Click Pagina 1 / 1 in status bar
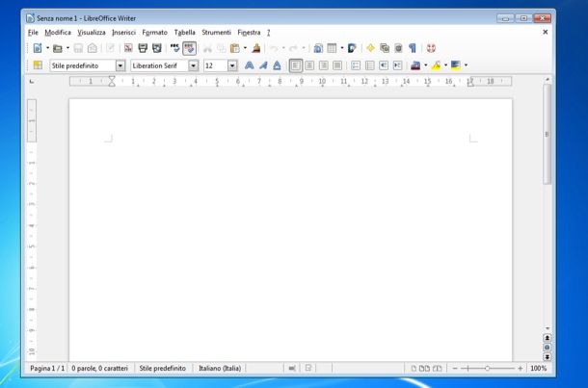Screen dimensions: 588x388 (x=47, y=369)
